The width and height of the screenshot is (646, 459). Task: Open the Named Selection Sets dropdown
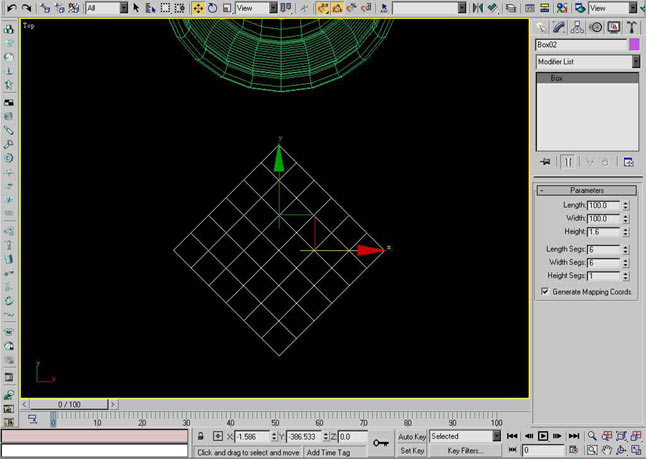point(429,8)
